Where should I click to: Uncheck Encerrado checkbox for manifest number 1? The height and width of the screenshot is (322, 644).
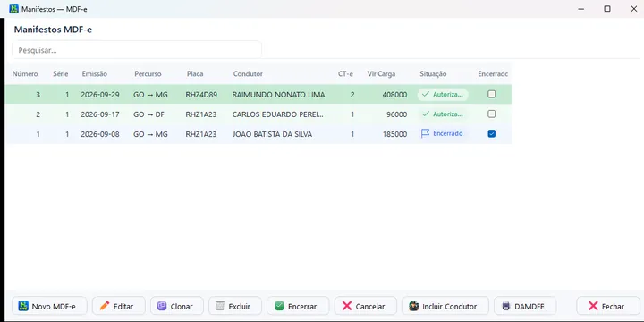[492, 133]
